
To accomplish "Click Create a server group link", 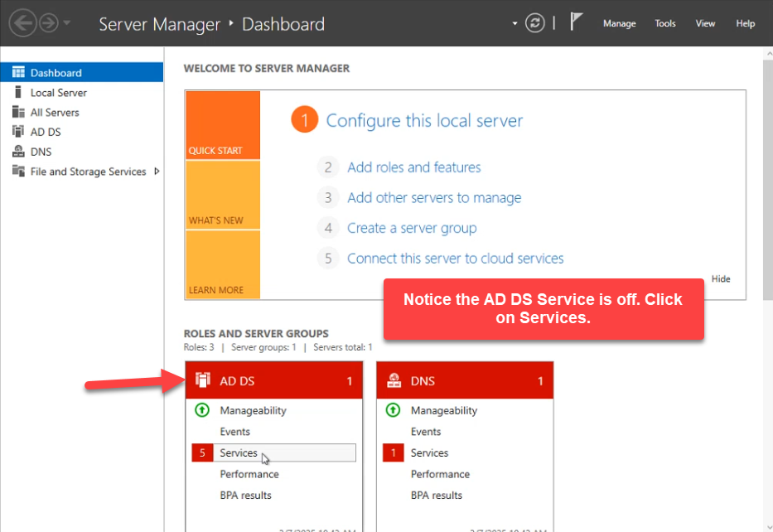I will click(x=412, y=228).
